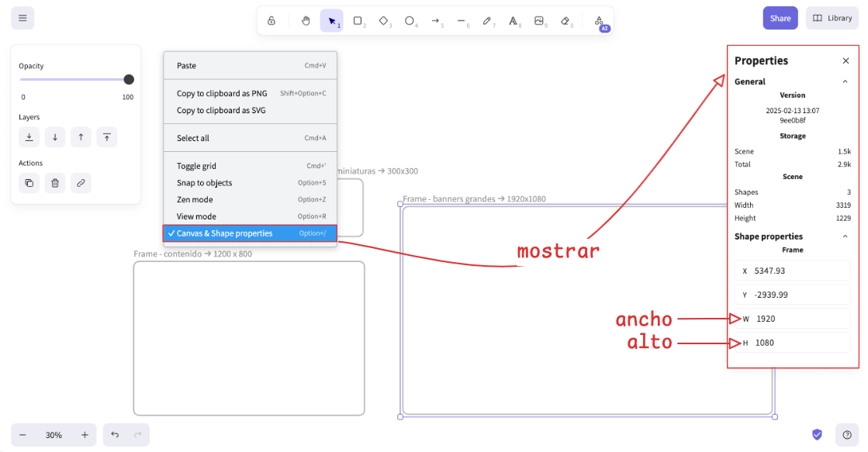Click the trash Delete icon
Screen dimensions: 868x452
[x=55, y=183]
